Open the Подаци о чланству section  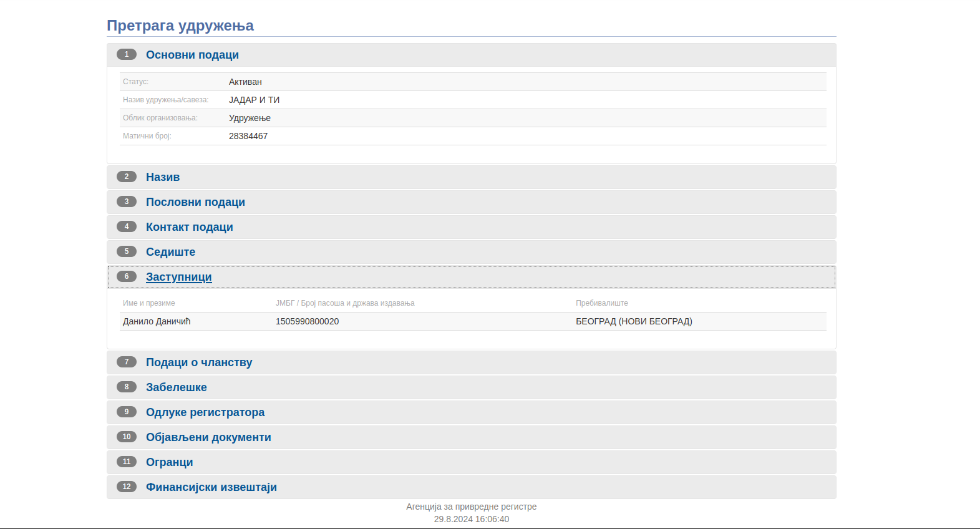click(198, 362)
